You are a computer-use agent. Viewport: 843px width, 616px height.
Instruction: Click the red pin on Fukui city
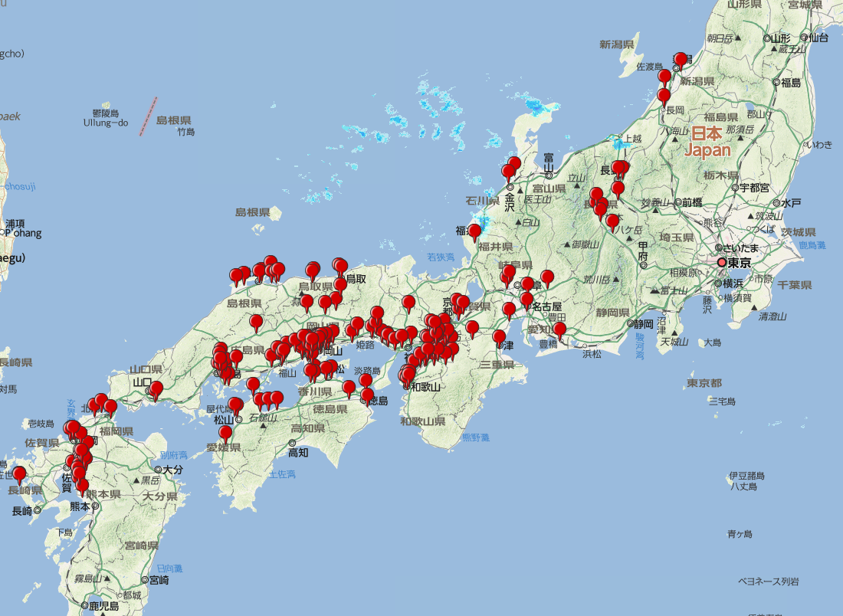coord(474,232)
